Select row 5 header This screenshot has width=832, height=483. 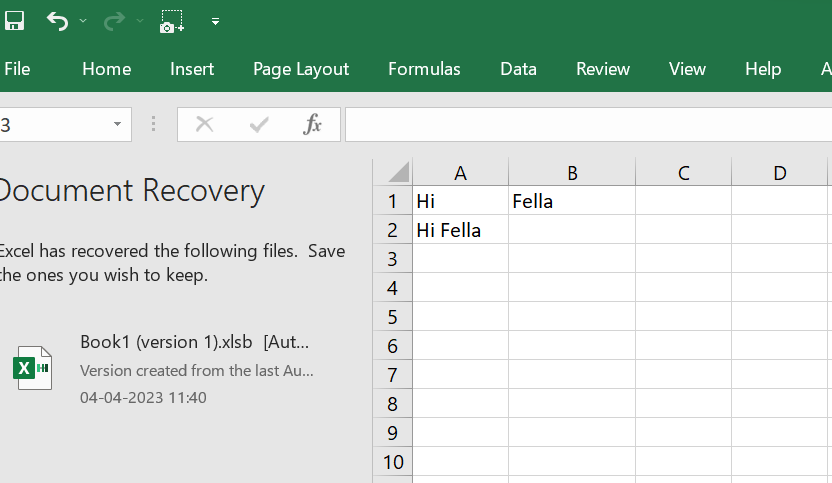point(393,317)
